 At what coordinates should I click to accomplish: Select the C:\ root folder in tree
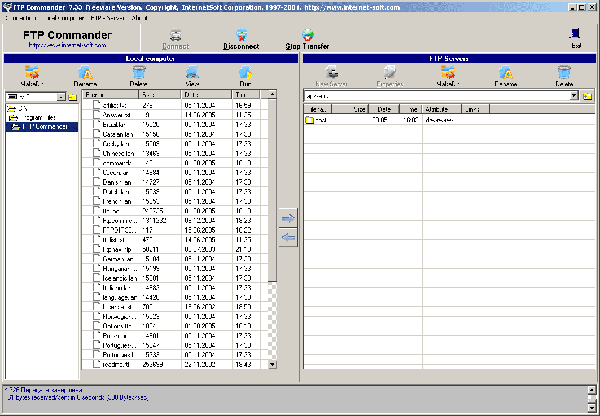pos(18,109)
